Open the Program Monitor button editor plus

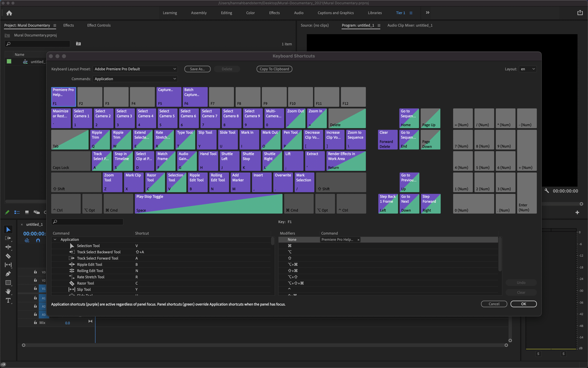click(x=577, y=212)
